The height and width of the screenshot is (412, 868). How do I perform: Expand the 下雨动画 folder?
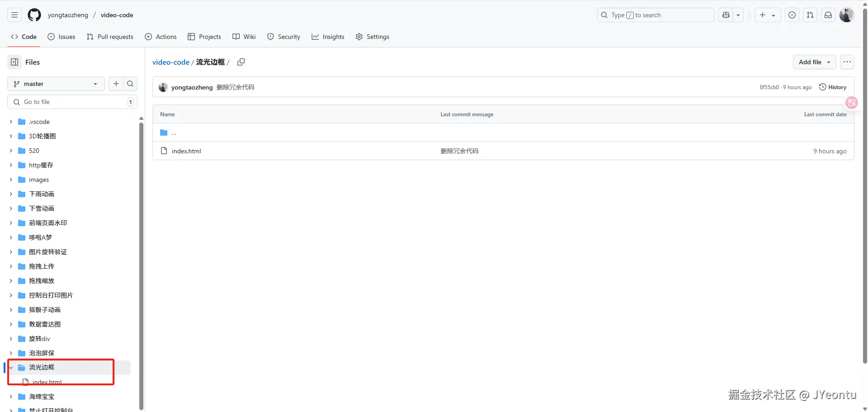11,194
